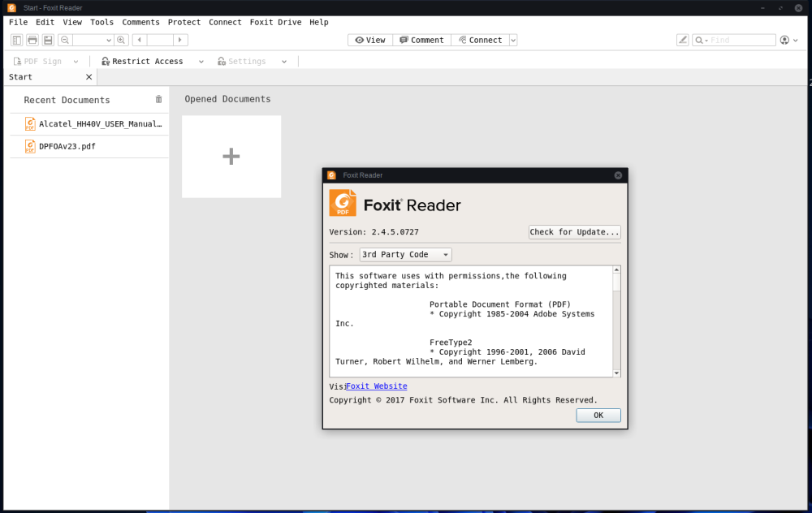Click the user account icon
Image resolution: width=812 pixels, height=513 pixels.
click(784, 40)
